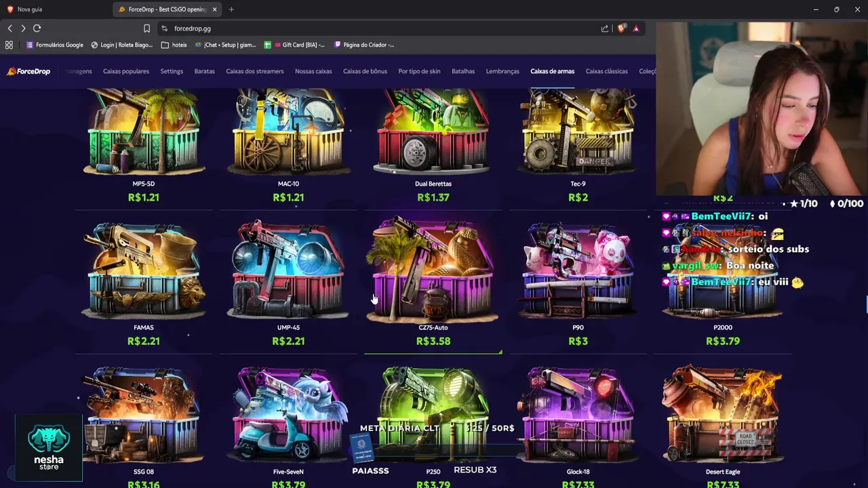The width and height of the screenshot is (868, 488).
Task: Go forward to the next page
Action: pos(23,28)
